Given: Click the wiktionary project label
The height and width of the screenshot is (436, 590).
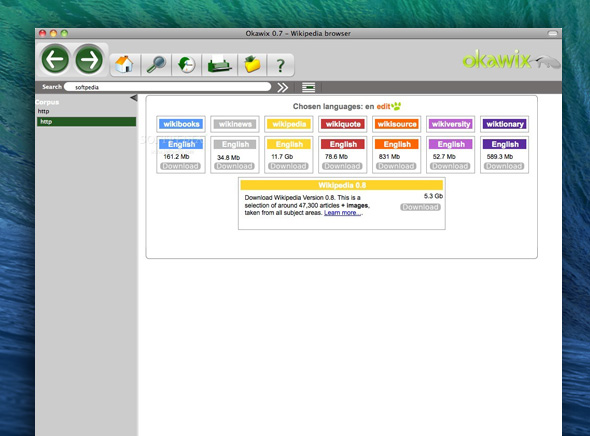Looking at the screenshot, I should 505,124.
